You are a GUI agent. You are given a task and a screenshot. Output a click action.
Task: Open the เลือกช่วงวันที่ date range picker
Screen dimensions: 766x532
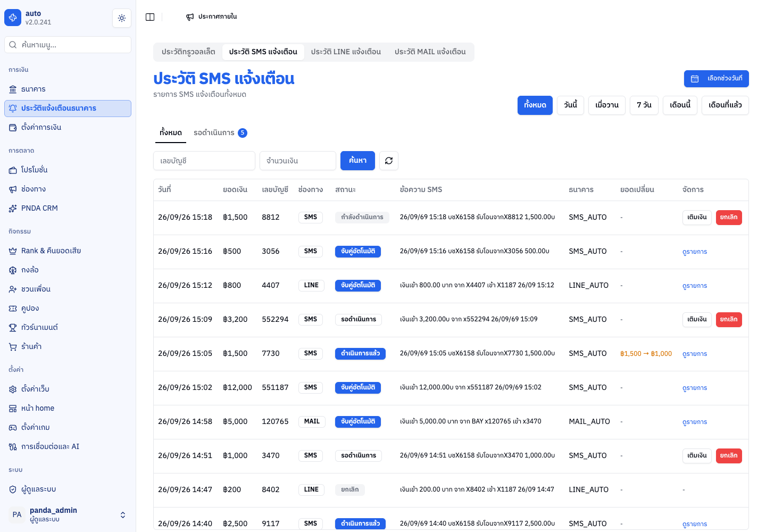pos(717,79)
